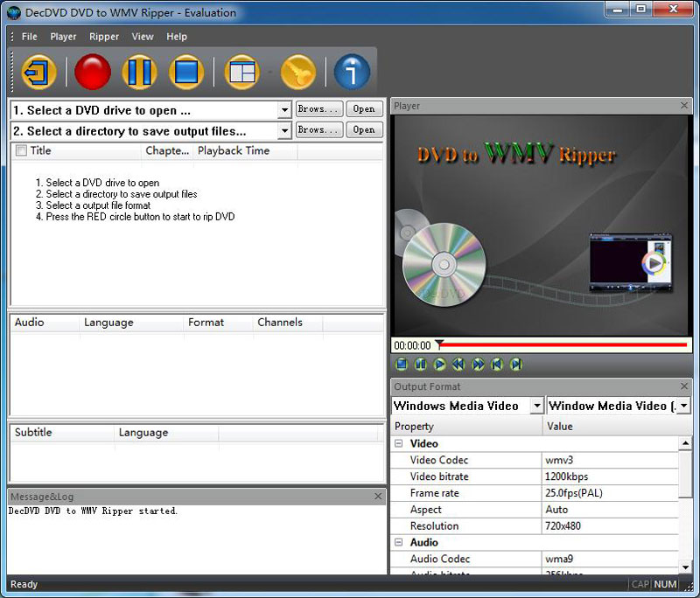Image resolution: width=700 pixels, height=598 pixels.
Task: Open the Window Media Video profile dropdown
Action: pyautogui.click(x=684, y=406)
